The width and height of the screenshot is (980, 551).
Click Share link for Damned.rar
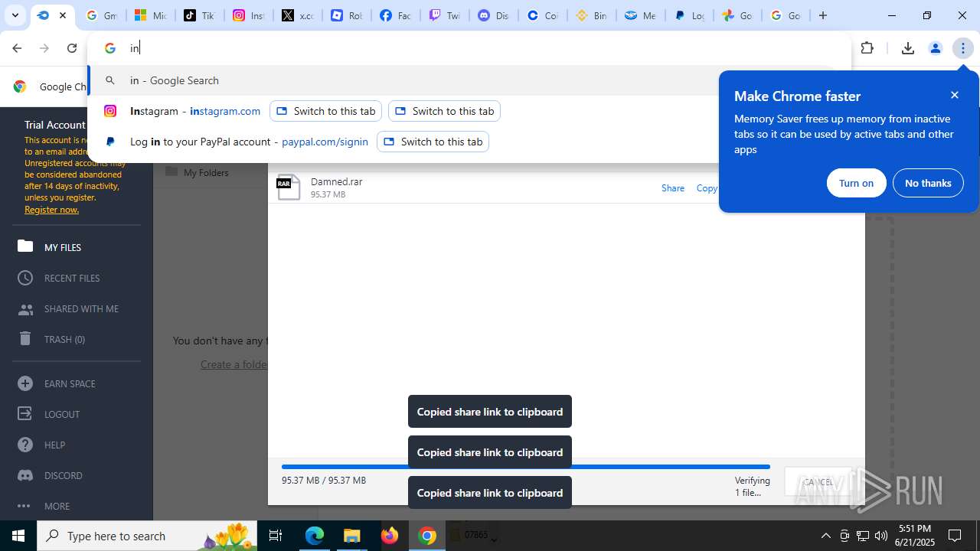point(673,187)
